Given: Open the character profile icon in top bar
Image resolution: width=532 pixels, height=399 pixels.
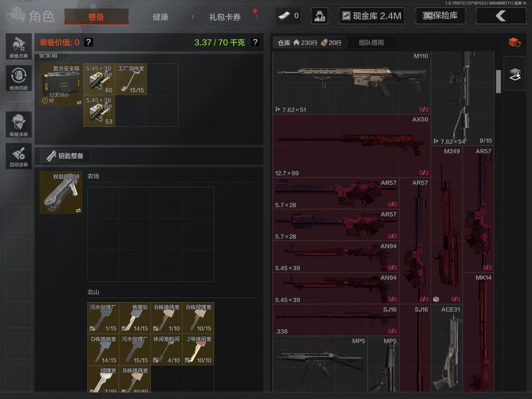Looking at the screenshot, I should click(x=319, y=16).
